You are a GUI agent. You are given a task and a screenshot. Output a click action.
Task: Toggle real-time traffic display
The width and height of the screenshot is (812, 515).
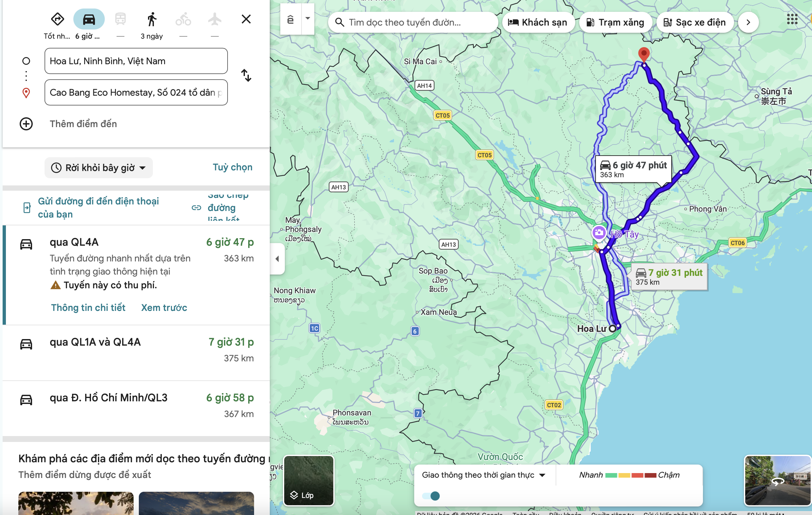[433, 496]
